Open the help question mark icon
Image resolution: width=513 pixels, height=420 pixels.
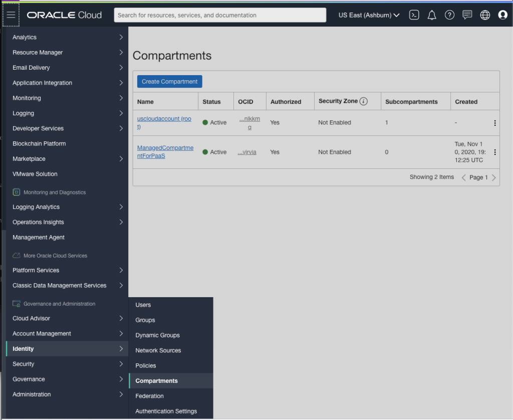(x=449, y=15)
